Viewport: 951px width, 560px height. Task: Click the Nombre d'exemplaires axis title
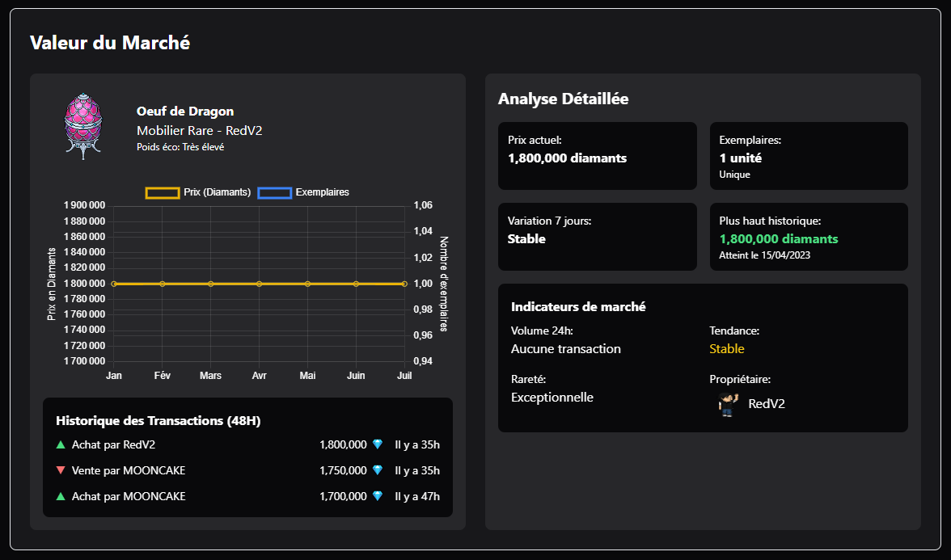point(443,284)
